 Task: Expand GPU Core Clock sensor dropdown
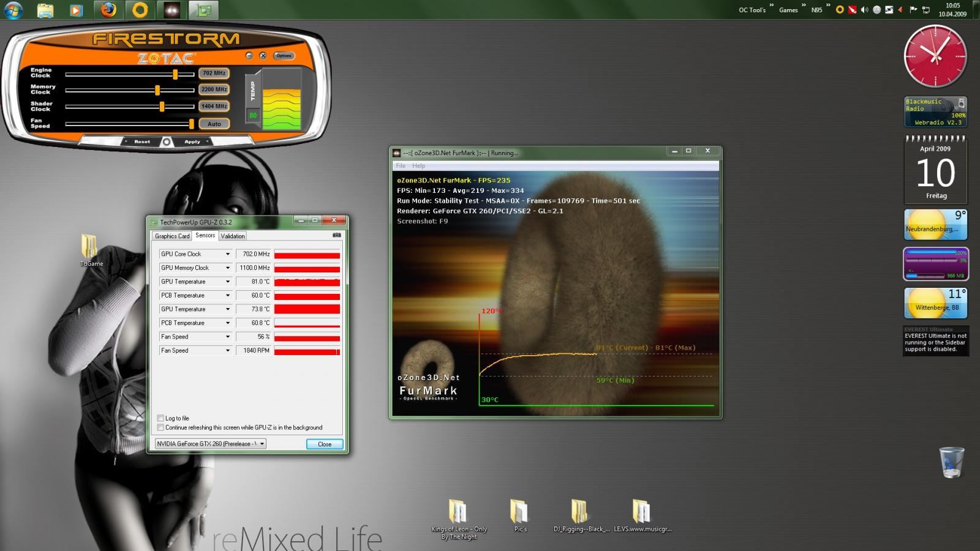coord(227,254)
